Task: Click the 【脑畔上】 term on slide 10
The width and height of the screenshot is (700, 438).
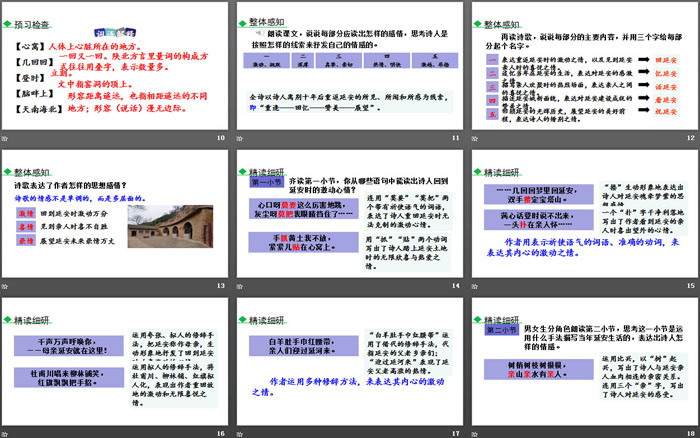Action: coord(34,93)
